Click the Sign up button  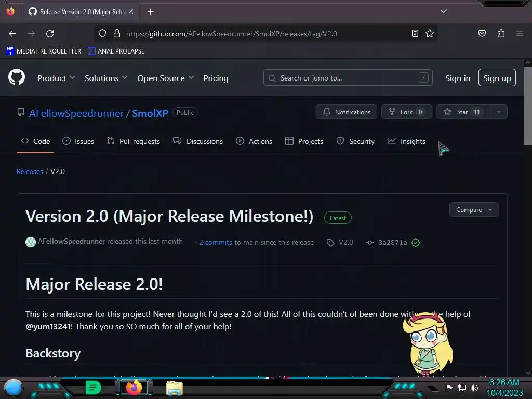coord(497,78)
